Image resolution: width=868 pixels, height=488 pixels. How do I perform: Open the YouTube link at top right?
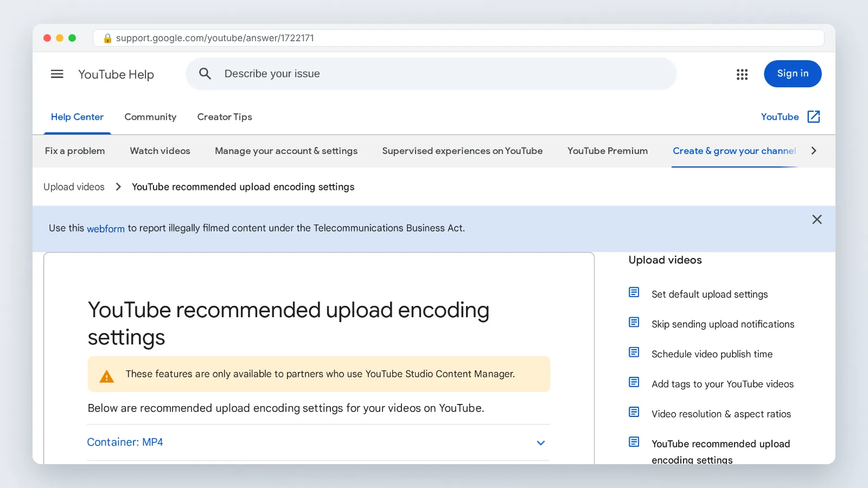click(x=780, y=117)
